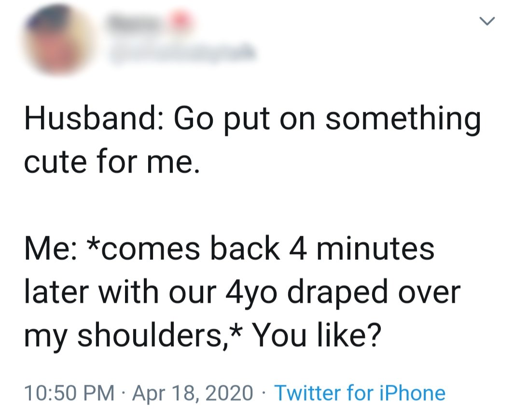
Task: Click the 'Me:' label in the tweet
Action: tap(51, 248)
